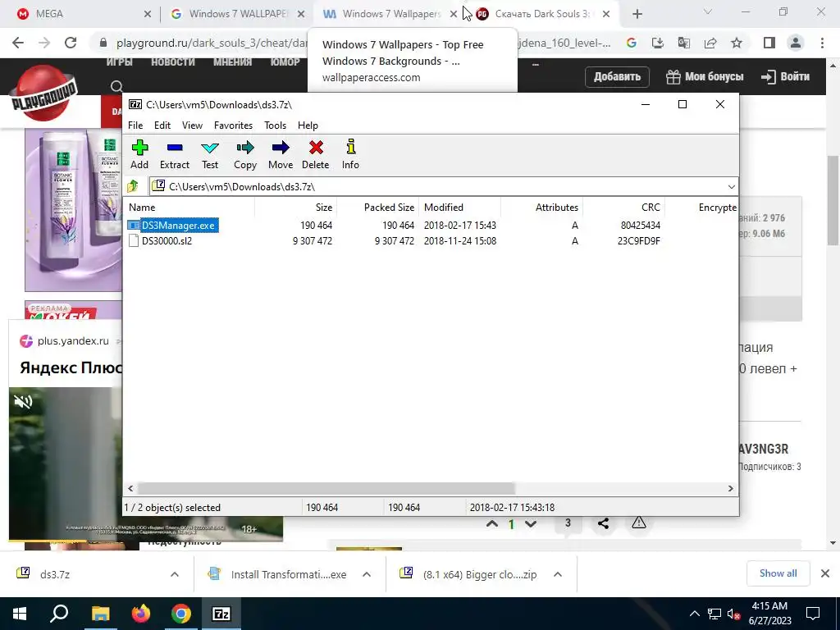The height and width of the screenshot is (630, 840).
Task: Click the Extract icon in 7-Zip
Action: pyautogui.click(x=175, y=154)
